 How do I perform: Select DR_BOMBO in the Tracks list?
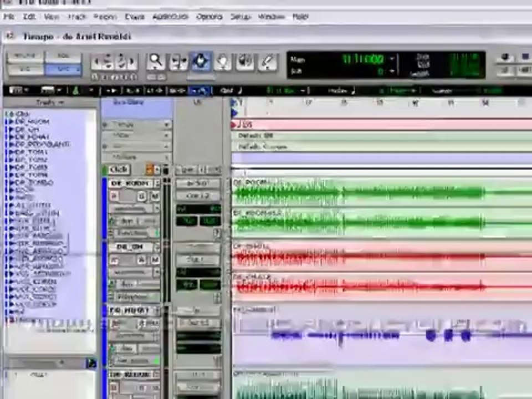tap(34, 182)
